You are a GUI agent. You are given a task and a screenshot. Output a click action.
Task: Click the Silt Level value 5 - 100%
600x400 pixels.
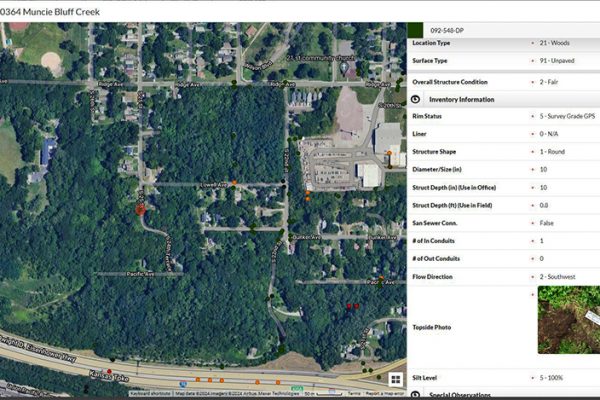(x=551, y=377)
